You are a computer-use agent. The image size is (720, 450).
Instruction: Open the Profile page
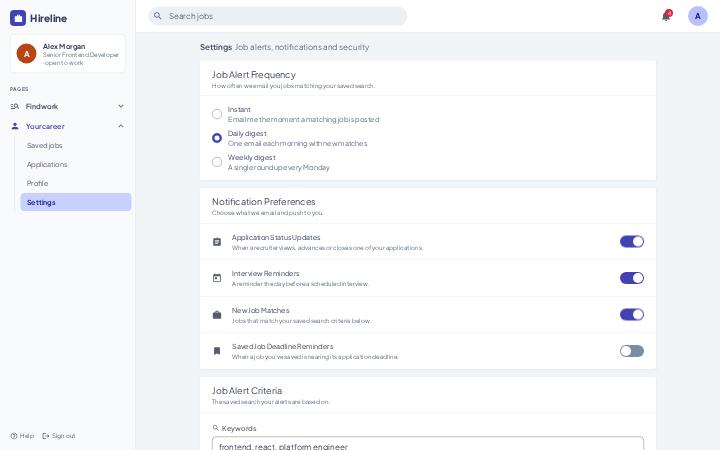[x=76, y=183]
